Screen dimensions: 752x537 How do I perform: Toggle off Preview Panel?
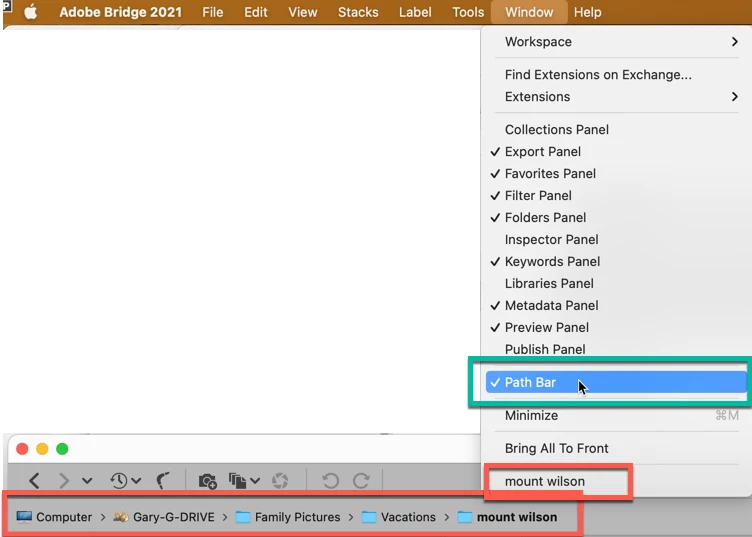(616, 328)
